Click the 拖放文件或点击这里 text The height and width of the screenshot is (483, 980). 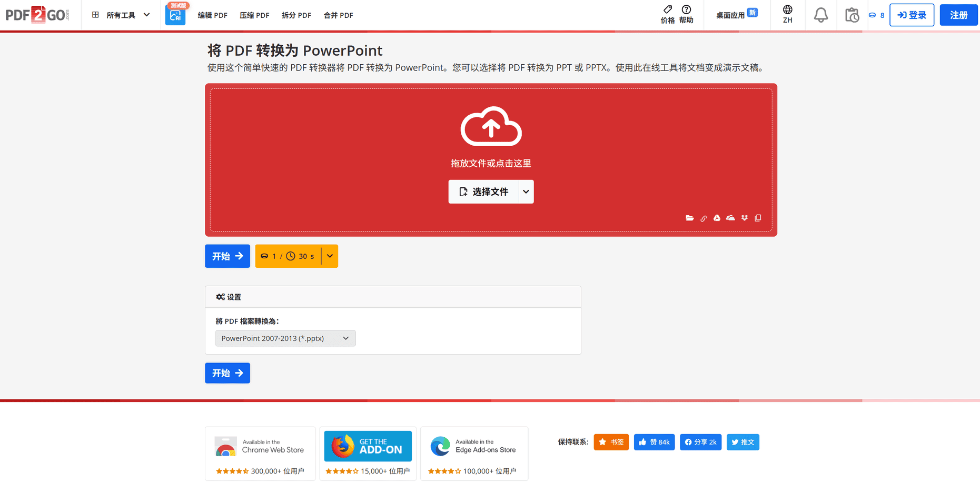click(491, 163)
